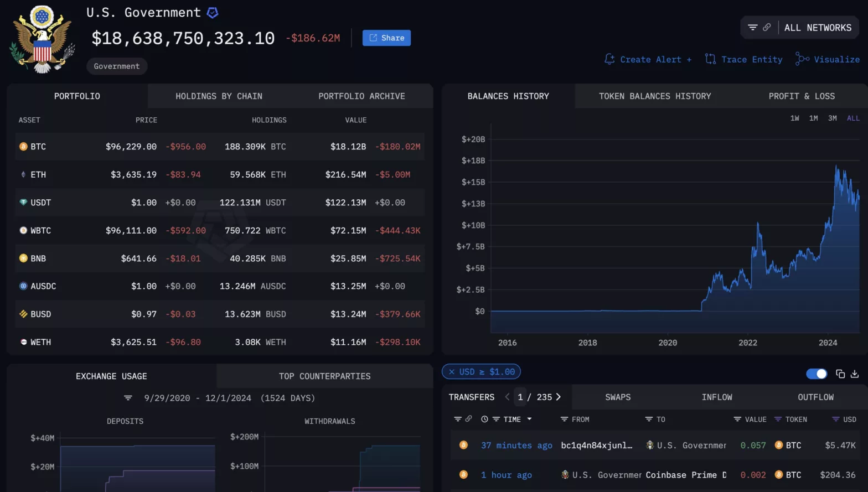Set chart range to 1M
This screenshot has height=492, width=868.
(x=813, y=118)
